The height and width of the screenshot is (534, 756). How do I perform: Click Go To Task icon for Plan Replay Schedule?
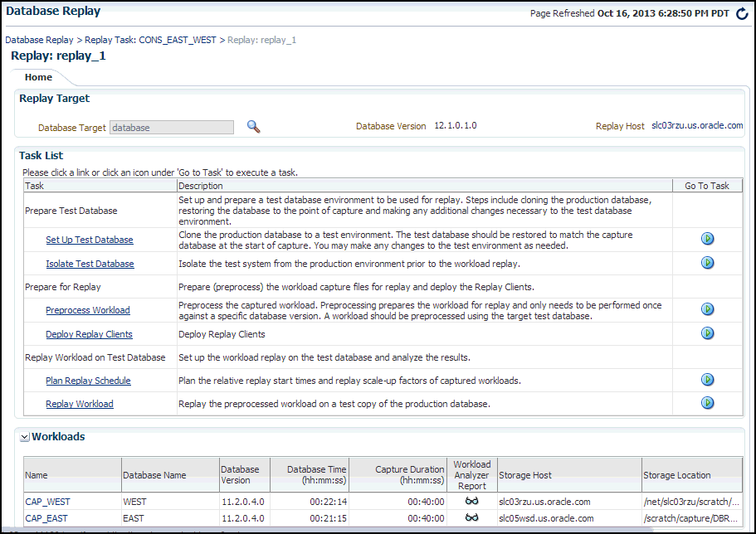[x=707, y=380]
